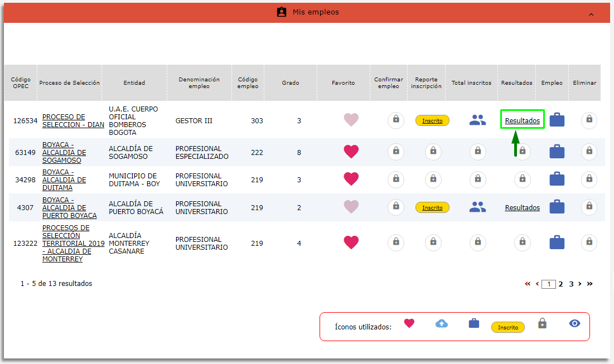Go to page 3 of results
This screenshot has height=364, width=614.
coord(571,284)
